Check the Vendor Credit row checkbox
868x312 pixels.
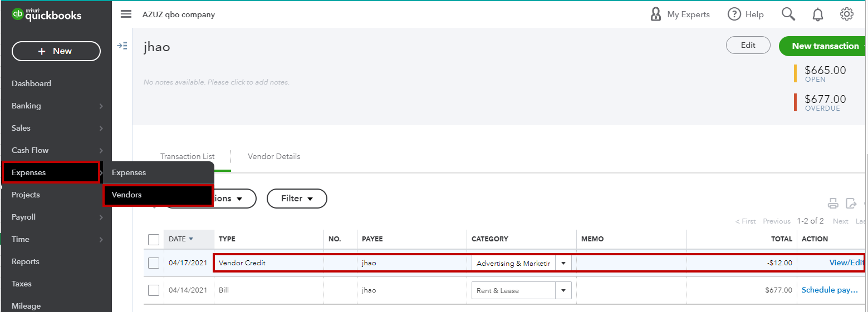click(154, 263)
